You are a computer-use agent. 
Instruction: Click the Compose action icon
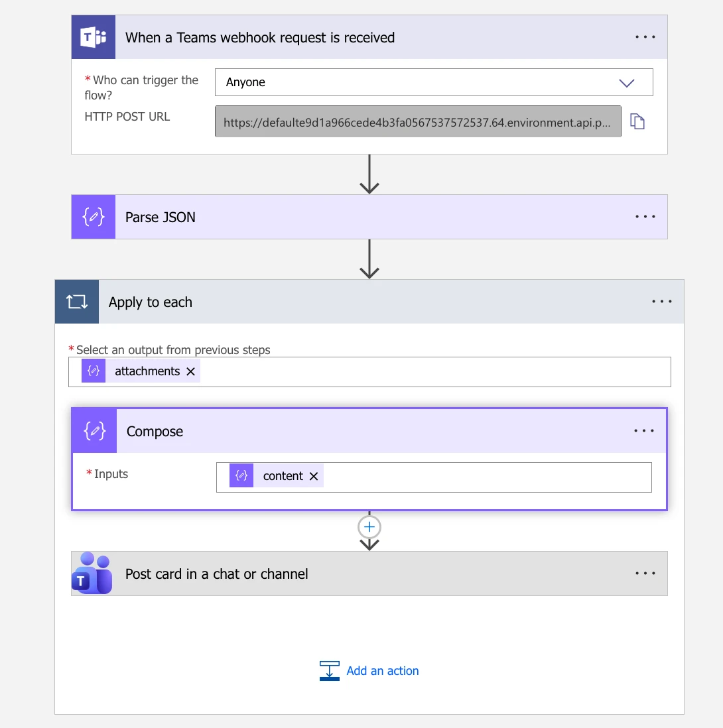tap(95, 431)
